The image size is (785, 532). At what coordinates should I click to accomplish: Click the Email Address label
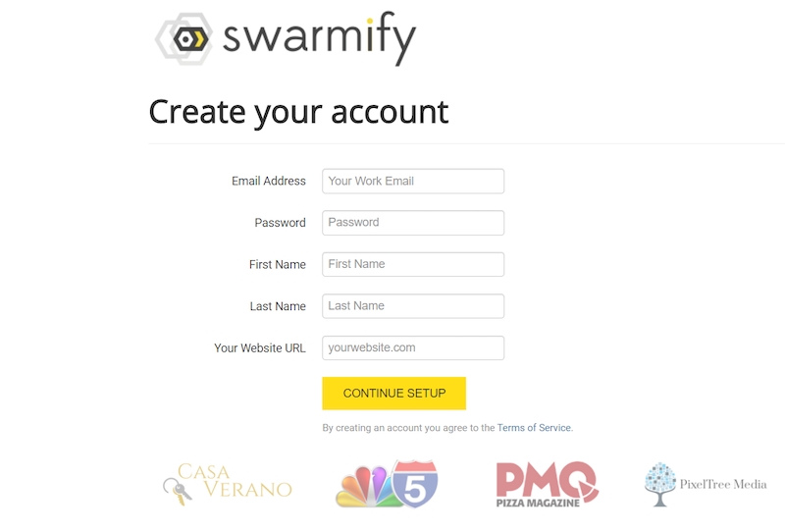[x=268, y=181]
